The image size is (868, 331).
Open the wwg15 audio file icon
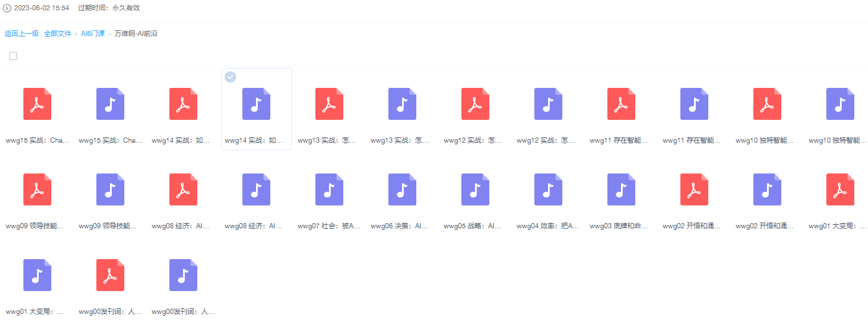tap(110, 104)
